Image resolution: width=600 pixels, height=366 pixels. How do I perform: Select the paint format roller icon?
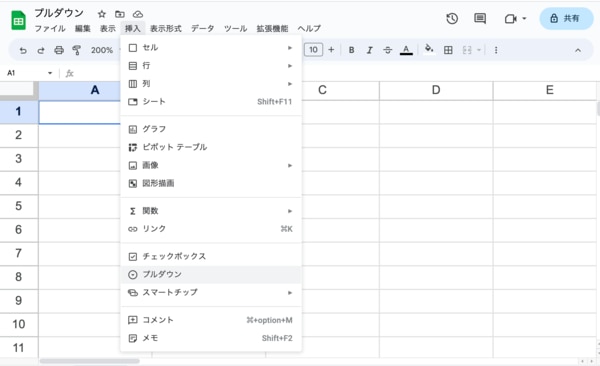[x=77, y=50]
